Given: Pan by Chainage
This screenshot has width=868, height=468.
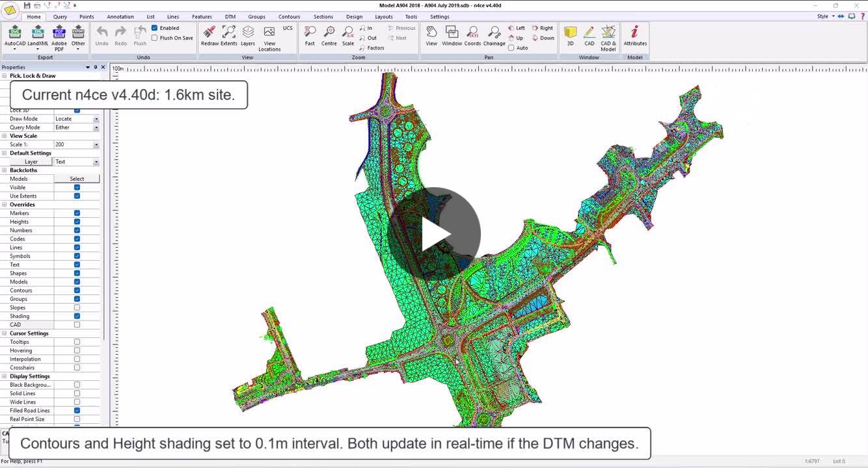Looking at the screenshot, I should coord(494,36).
